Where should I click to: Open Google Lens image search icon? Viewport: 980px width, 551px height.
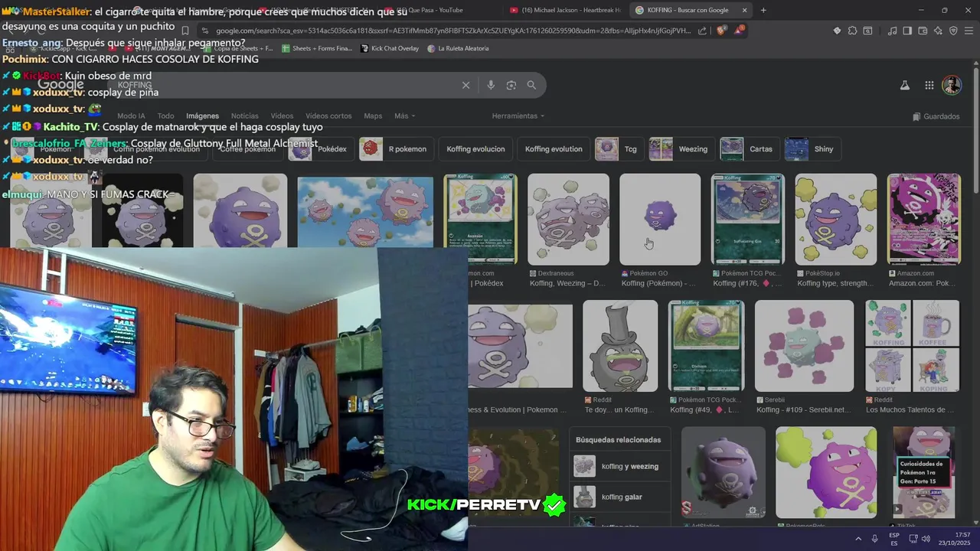(511, 85)
